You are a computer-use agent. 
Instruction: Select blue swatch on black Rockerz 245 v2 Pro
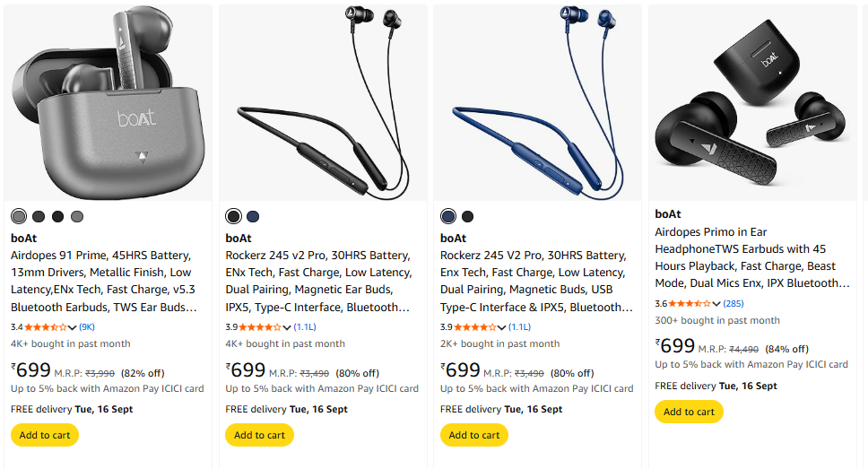click(x=253, y=216)
